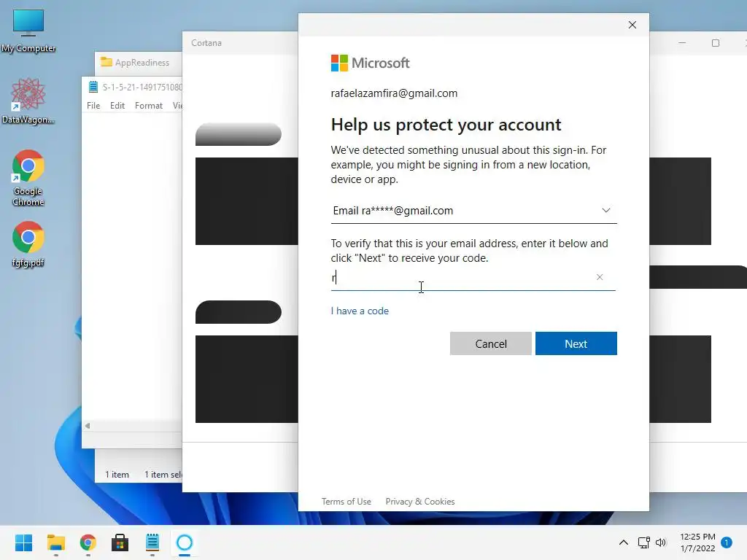Open Notepad Format menu
The width and height of the screenshot is (747, 560).
149,106
